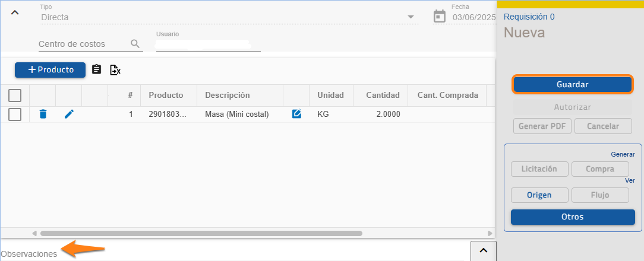Edit row 1 with pencil icon
644x261 pixels.
point(69,114)
